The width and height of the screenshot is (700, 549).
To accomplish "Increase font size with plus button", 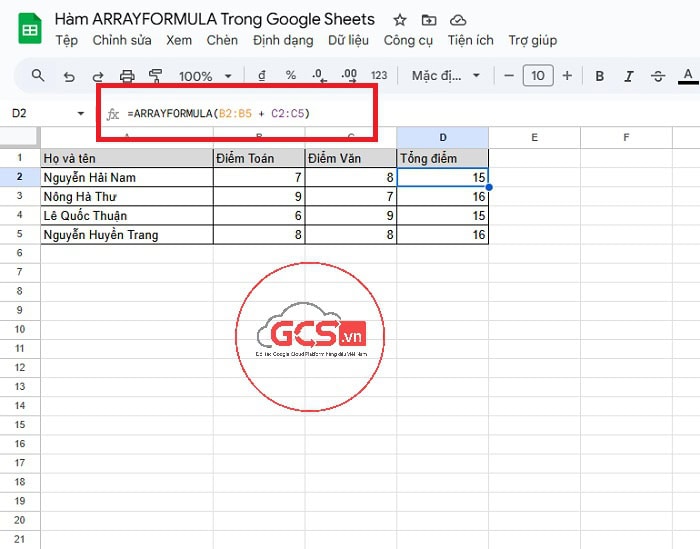I will click(567, 76).
